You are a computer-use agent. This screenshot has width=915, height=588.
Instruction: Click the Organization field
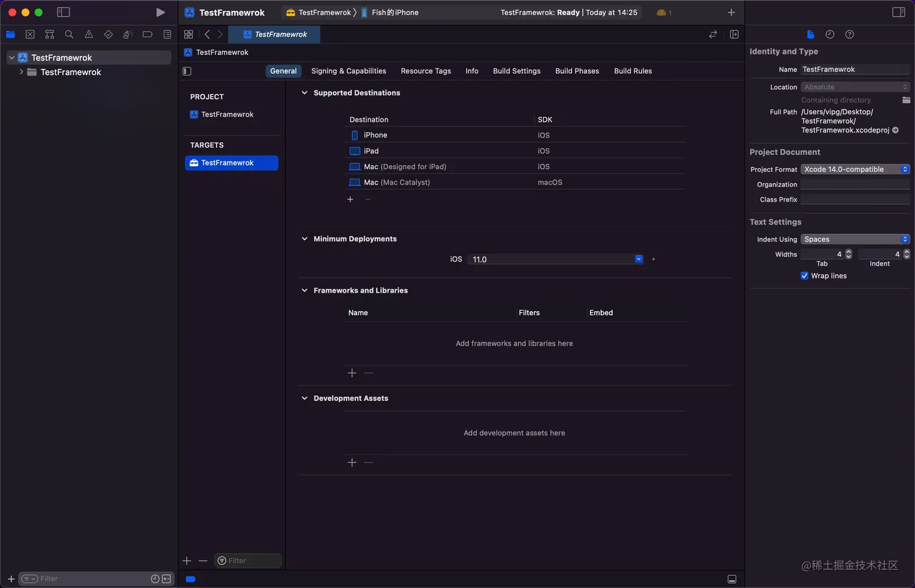pyautogui.click(x=855, y=185)
